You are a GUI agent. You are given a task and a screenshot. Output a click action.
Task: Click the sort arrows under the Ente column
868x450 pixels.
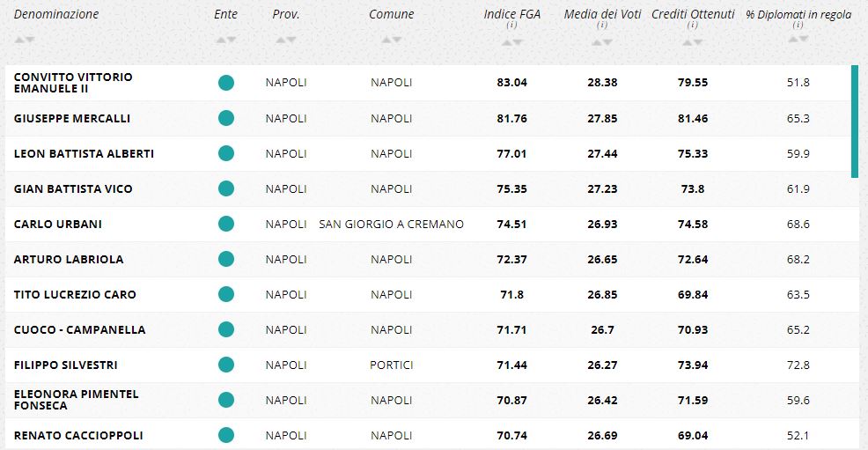[226, 40]
